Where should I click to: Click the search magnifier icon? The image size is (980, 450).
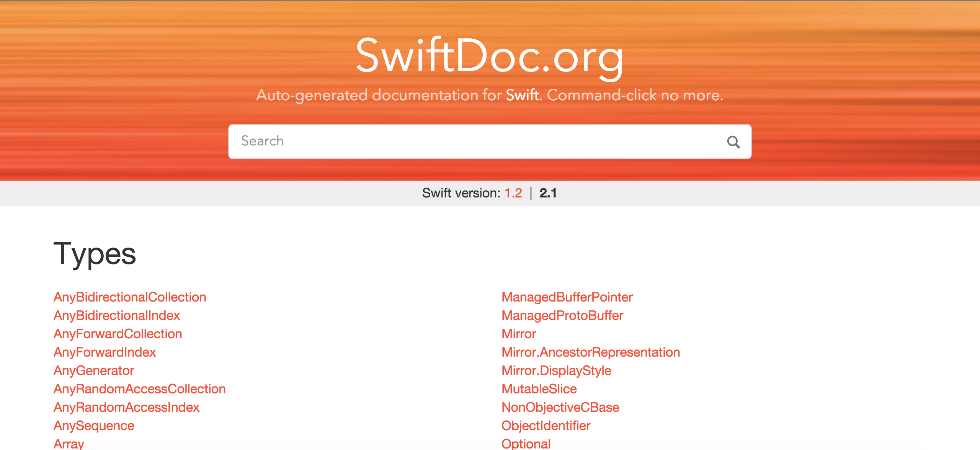pyautogui.click(x=733, y=142)
